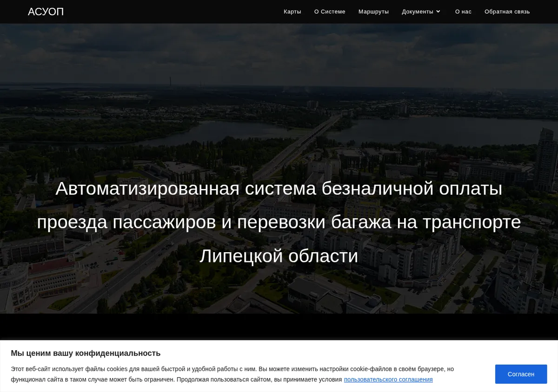Screen dimensions: 558x392
Task: Go to the О Системе page
Action: [330, 12]
